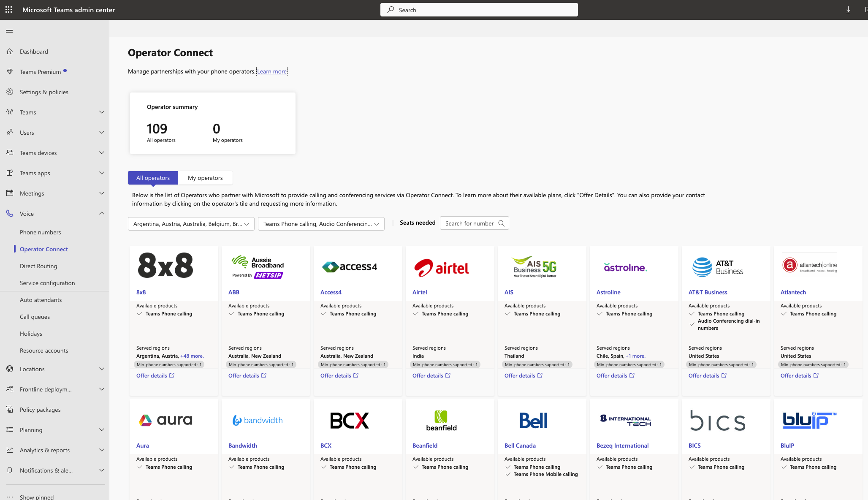Screen dimensions: 868x500
Task: Click magnifier icon in Seats needed field
Action: point(502,223)
